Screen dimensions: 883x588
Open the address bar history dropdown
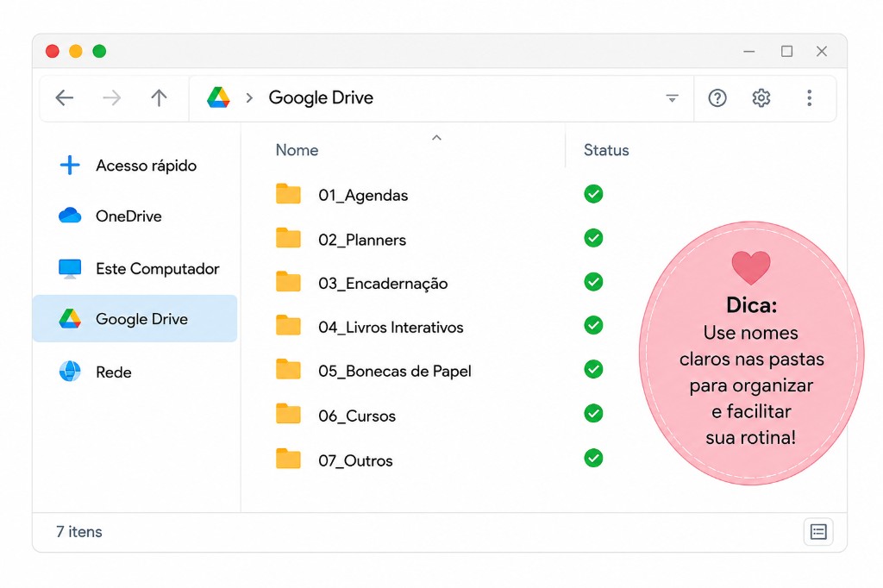[672, 98]
